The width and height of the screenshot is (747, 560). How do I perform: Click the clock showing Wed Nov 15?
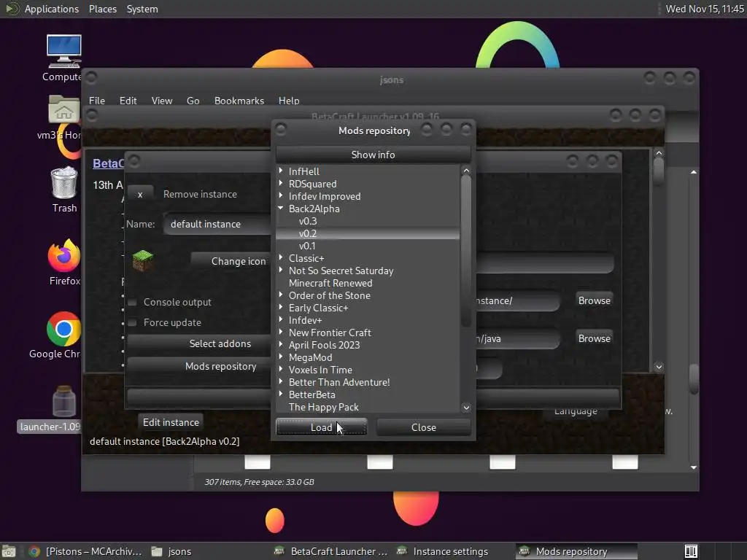point(705,9)
